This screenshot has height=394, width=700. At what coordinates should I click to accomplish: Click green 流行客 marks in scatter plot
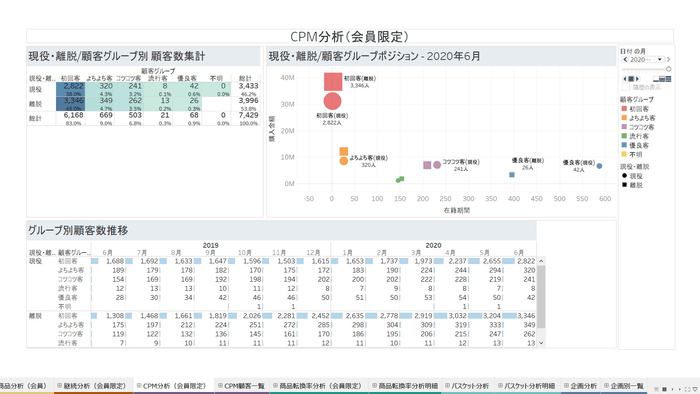coord(400,179)
